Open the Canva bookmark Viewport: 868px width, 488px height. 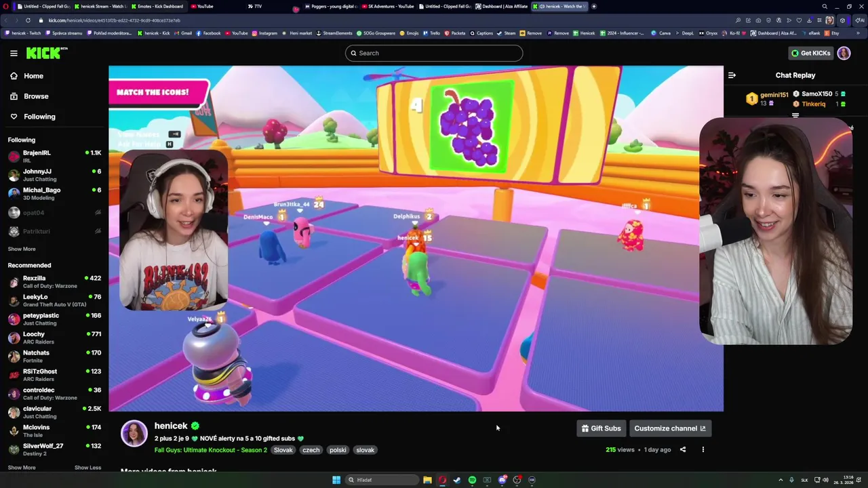point(661,33)
